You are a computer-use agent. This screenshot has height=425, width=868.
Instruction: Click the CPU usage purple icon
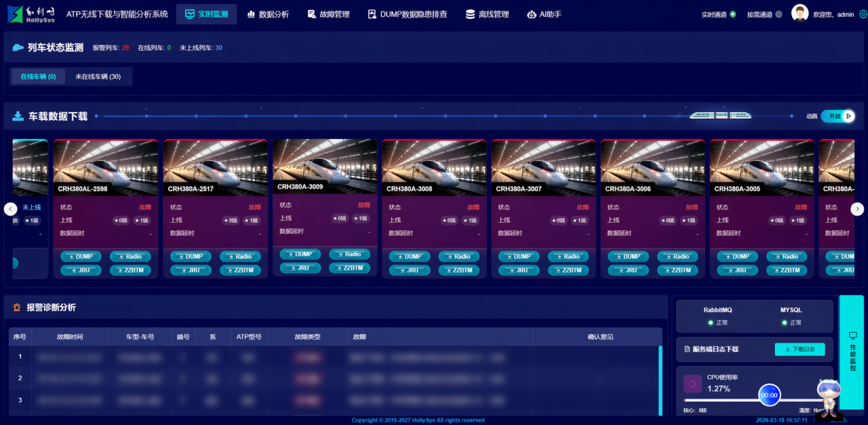coord(692,384)
